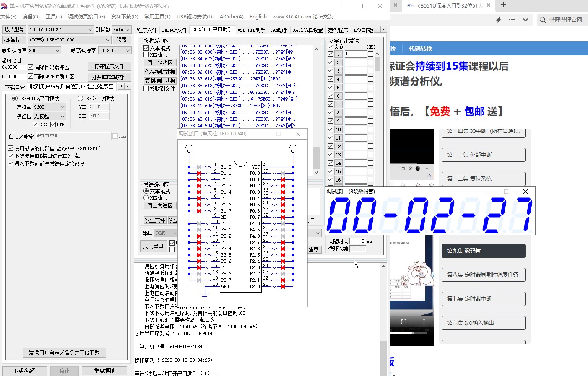Viewport: 588px width, 376px height.
Task: Click the 打开程序文件 button
Action: tap(109, 66)
